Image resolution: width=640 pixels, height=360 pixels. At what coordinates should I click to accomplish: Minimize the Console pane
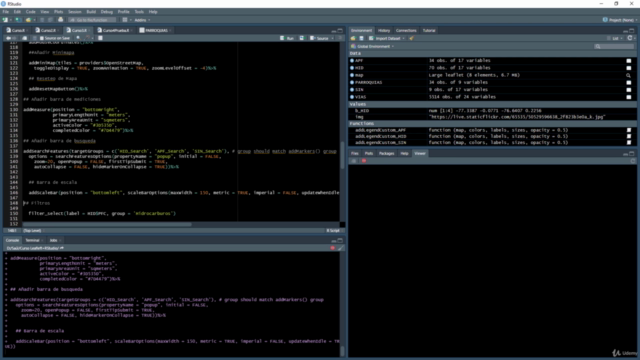(x=334, y=240)
